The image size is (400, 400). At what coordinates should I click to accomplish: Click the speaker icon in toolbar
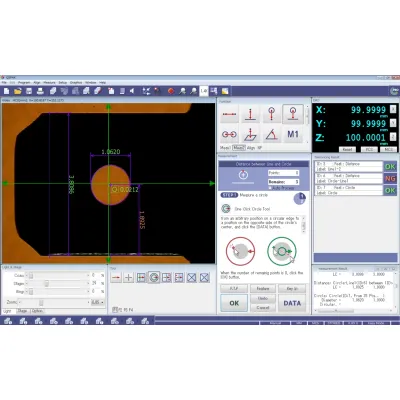coord(132,91)
